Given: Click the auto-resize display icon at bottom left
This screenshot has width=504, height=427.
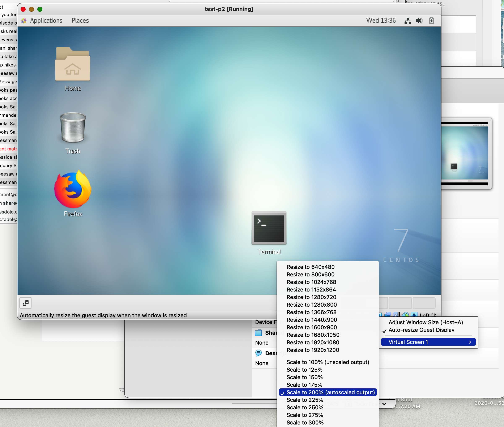Looking at the screenshot, I should tap(25, 303).
